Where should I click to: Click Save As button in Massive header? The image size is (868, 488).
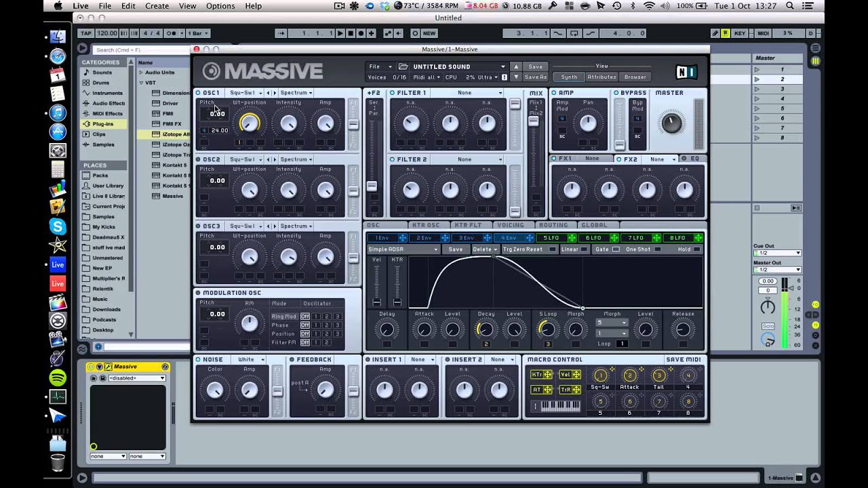coord(535,77)
